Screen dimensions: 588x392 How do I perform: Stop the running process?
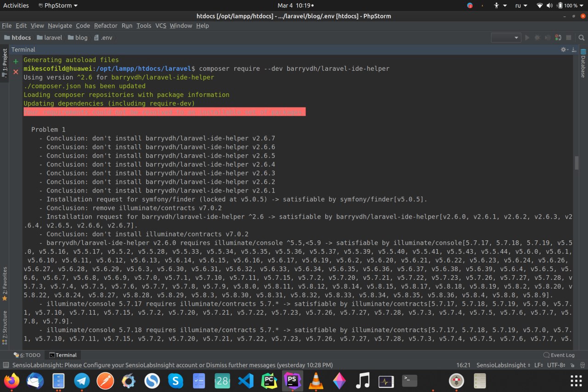coord(568,38)
